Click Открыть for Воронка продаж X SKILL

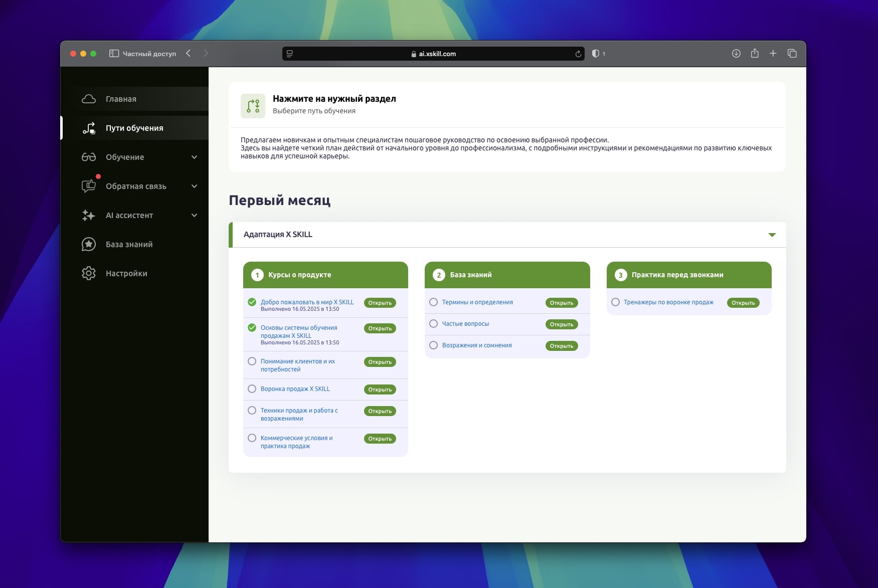point(380,389)
